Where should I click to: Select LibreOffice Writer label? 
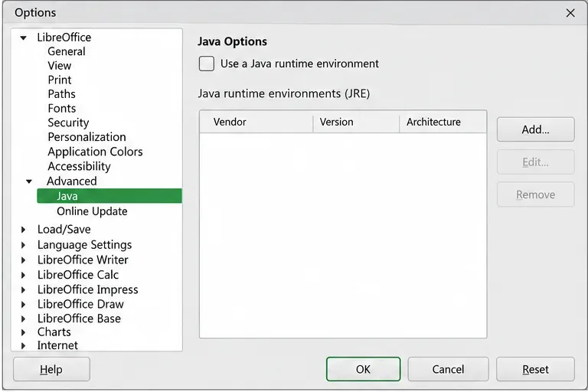[x=83, y=260]
